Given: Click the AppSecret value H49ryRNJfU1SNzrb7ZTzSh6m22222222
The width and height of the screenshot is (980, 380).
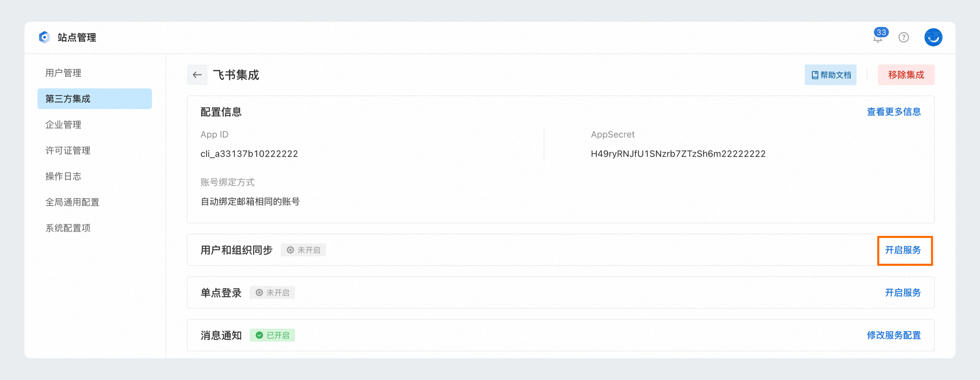Looking at the screenshot, I should pos(678,154).
